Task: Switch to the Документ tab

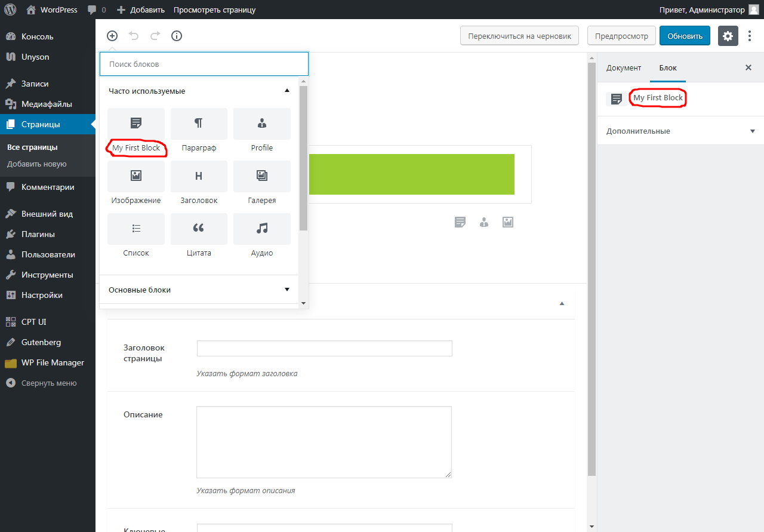Action: 624,67
